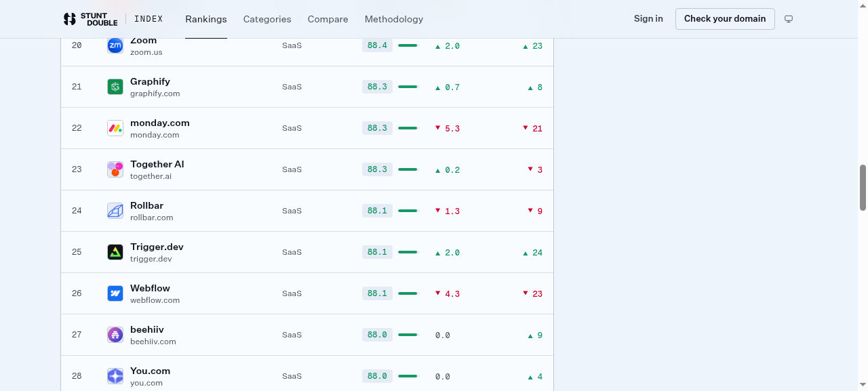The width and height of the screenshot is (868, 391).
Task: Click Rollbar's rank change down 9
Action: point(535,211)
